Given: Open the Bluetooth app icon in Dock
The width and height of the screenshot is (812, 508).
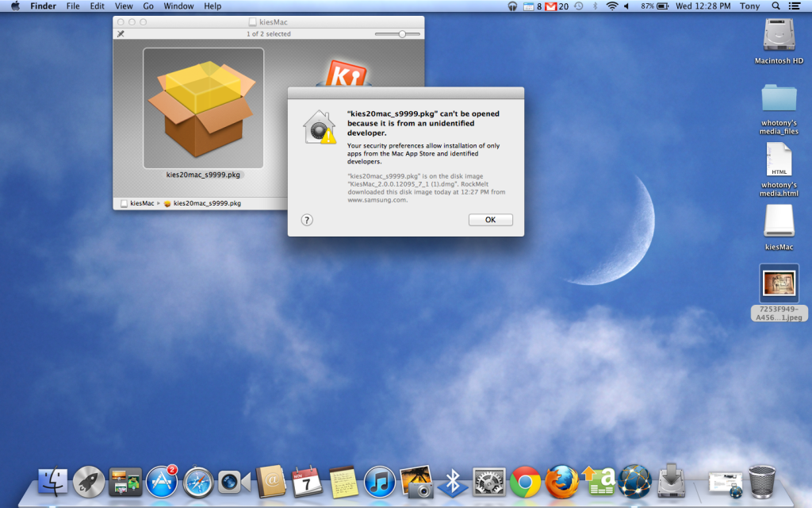Looking at the screenshot, I should (x=453, y=482).
